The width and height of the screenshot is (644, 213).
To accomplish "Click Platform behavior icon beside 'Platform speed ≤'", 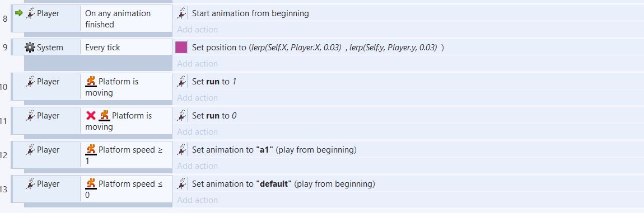I will pyautogui.click(x=91, y=184).
